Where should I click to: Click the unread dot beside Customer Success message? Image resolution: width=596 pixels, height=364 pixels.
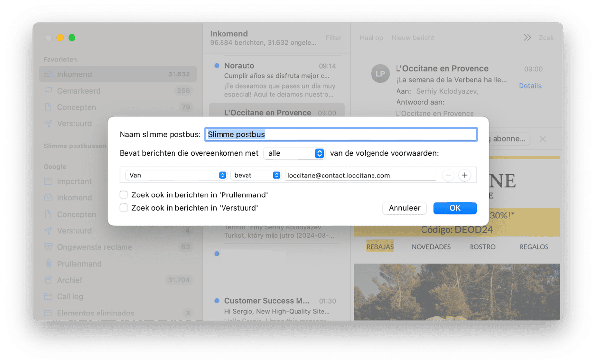[217, 301]
